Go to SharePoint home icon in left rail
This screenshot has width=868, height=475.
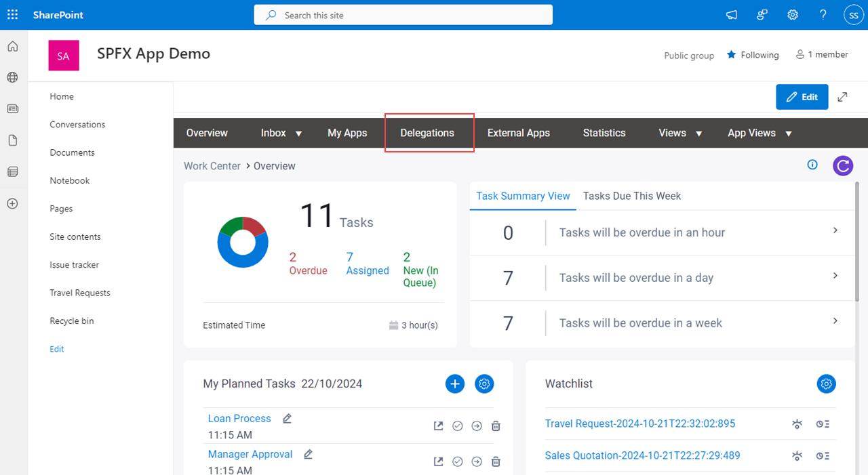click(12, 47)
